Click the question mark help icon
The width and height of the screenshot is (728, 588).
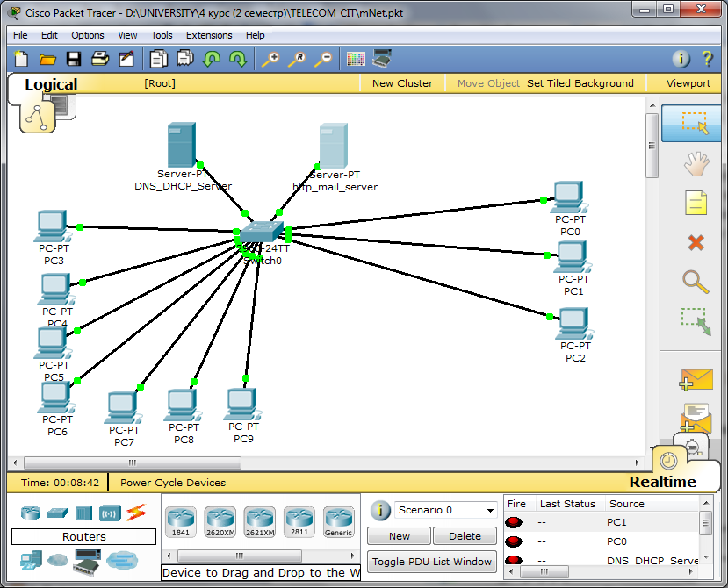(x=707, y=59)
